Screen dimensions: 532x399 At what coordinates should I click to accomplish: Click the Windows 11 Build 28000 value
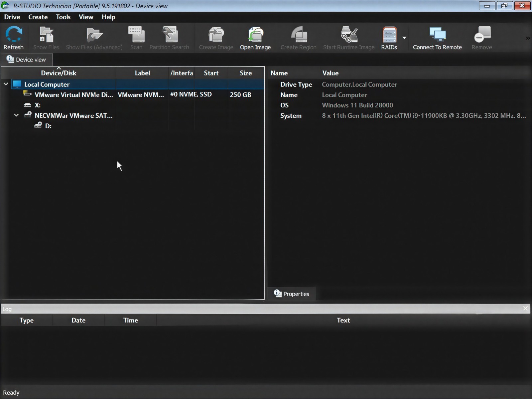357,105
